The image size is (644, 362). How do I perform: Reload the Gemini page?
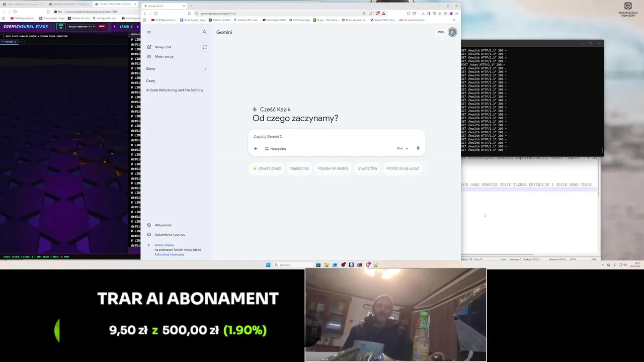[x=156, y=14]
